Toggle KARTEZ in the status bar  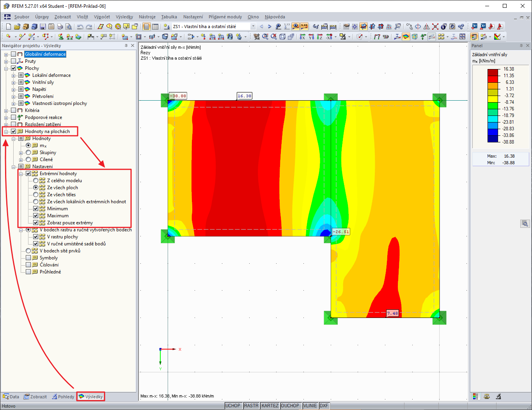(x=270, y=406)
